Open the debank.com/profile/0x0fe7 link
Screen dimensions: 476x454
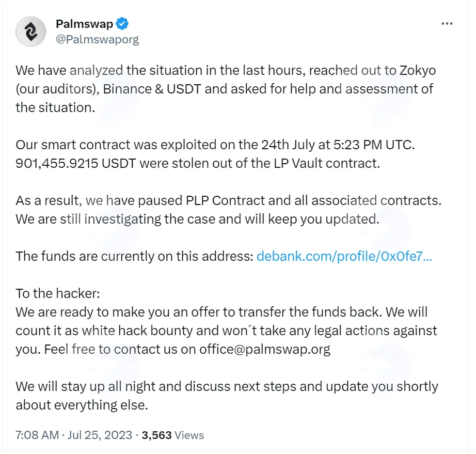[x=344, y=256]
